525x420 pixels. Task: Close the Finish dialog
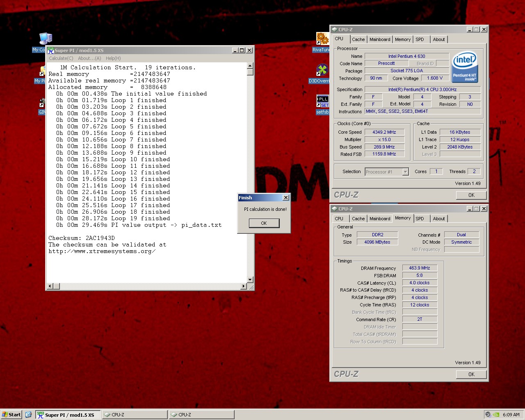286,198
